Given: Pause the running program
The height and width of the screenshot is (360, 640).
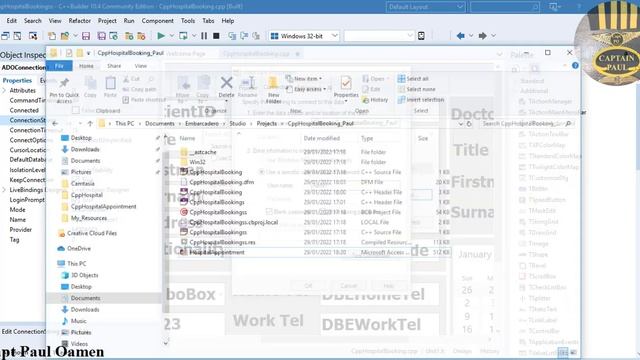Looking at the screenshot, I should [204, 36].
